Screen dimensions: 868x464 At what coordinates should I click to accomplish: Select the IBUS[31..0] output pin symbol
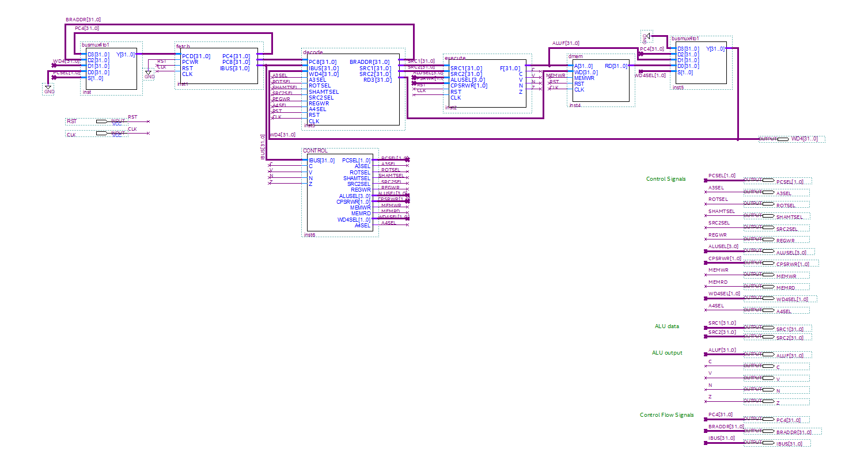(768, 443)
